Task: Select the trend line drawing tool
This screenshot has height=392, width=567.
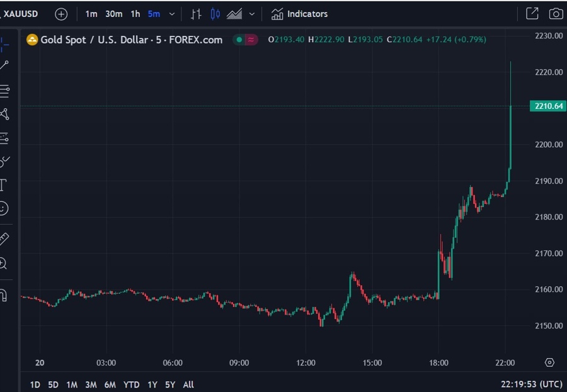Action: click(x=4, y=65)
